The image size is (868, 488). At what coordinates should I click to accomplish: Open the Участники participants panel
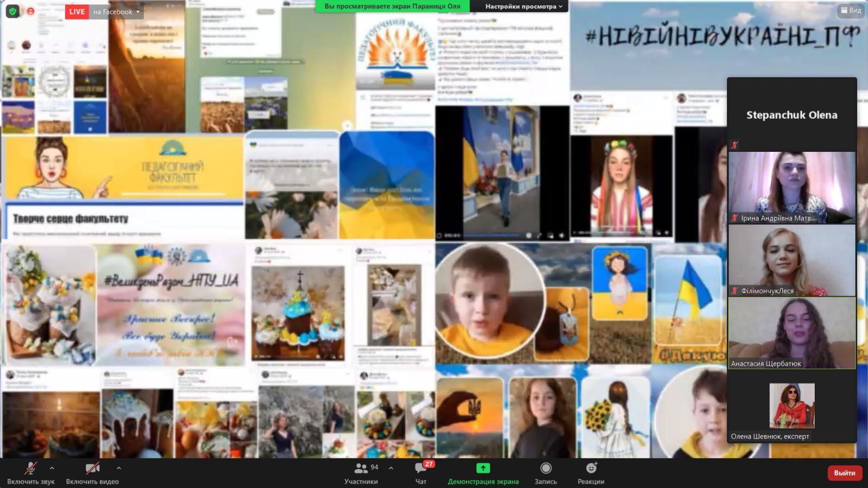pyautogui.click(x=361, y=473)
